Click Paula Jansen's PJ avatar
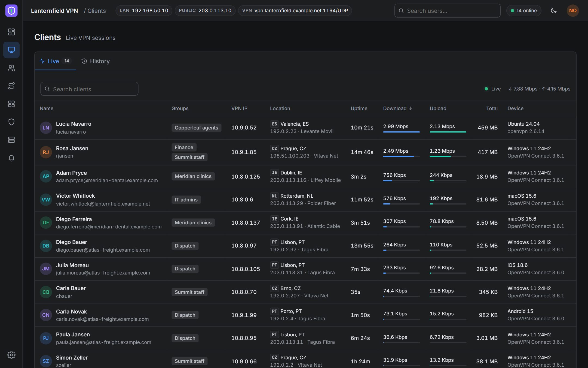Viewport: 588px width, 368px height. [x=46, y=338]
